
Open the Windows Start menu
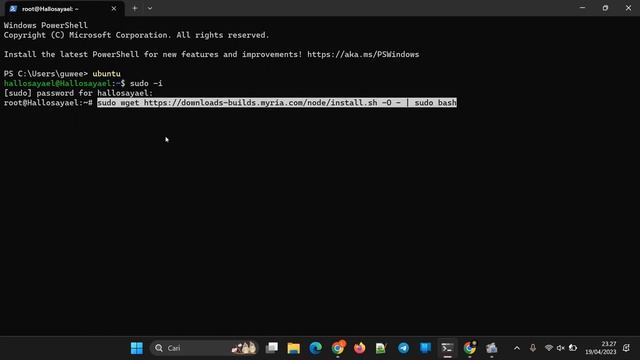coord(137,348)
